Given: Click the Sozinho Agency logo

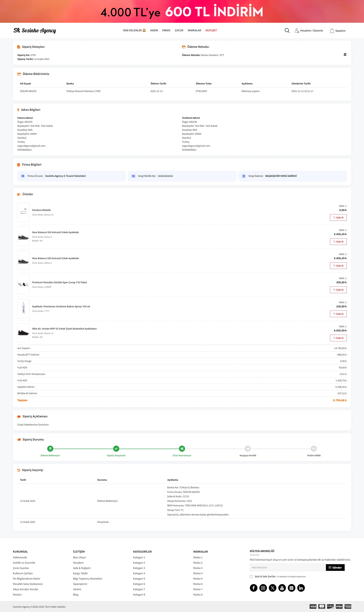Looking at the screenshot, I should [35, 30].
